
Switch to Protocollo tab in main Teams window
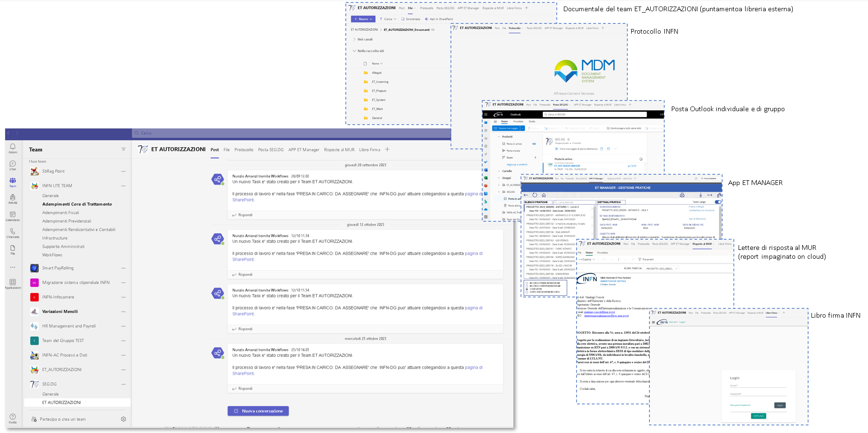tap(244, 150)
